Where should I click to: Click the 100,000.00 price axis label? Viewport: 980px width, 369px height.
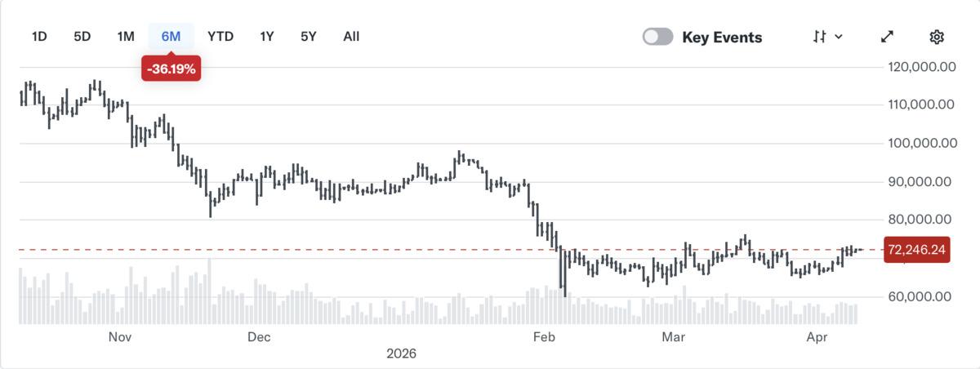(921, 144)
